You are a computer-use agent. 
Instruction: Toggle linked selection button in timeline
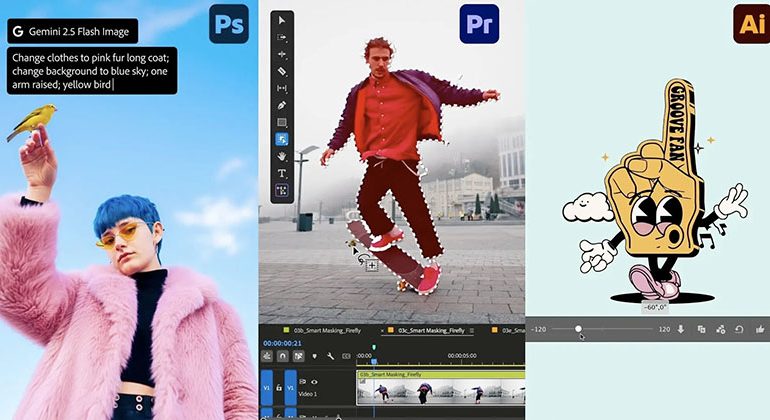[x=299, y=356]
